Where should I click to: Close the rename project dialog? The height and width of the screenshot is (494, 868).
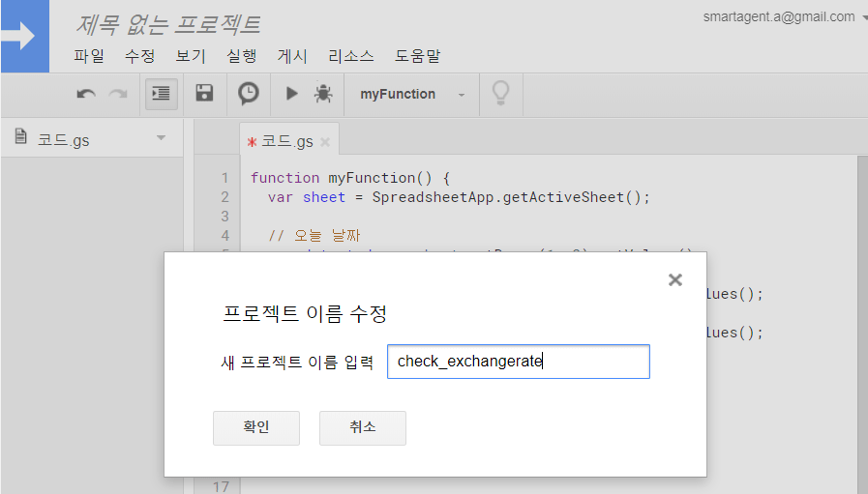675,279
